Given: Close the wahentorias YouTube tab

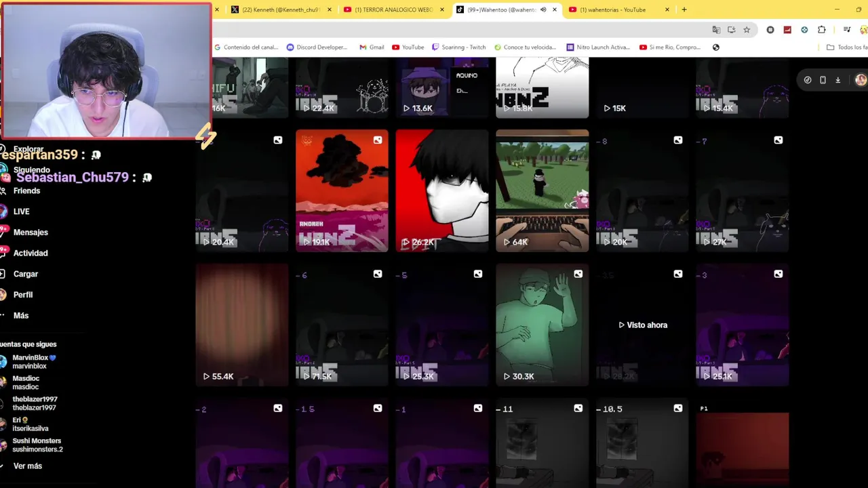Looking at the screenshot, I should 667,9.
